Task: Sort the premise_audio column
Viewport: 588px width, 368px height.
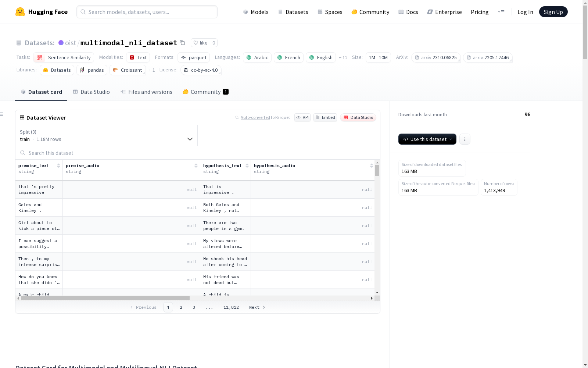Action: pyautogui.click(x=196, y=166)
